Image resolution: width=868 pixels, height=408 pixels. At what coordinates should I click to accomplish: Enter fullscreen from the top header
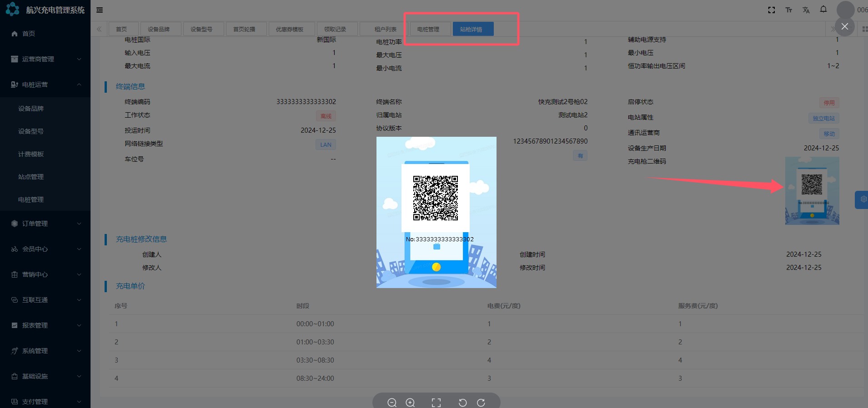(x=771, y=10)
